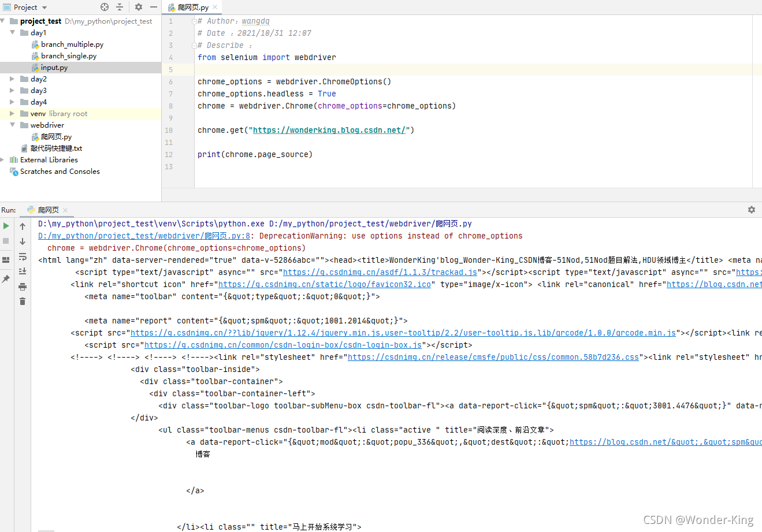This screenshot has height=532, width=762.
Task: Select Scratches and Consoles
Action: [x=60, y=172]
